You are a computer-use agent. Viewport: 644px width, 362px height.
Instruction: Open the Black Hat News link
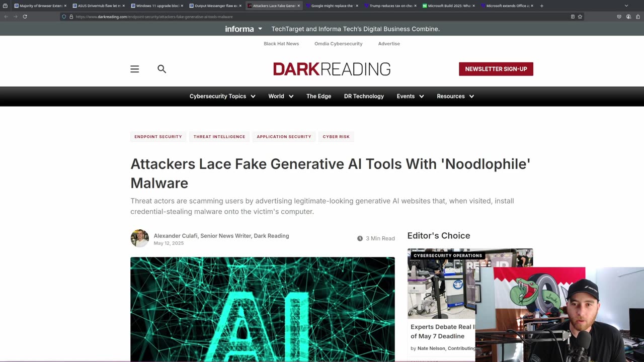(281, 44)
